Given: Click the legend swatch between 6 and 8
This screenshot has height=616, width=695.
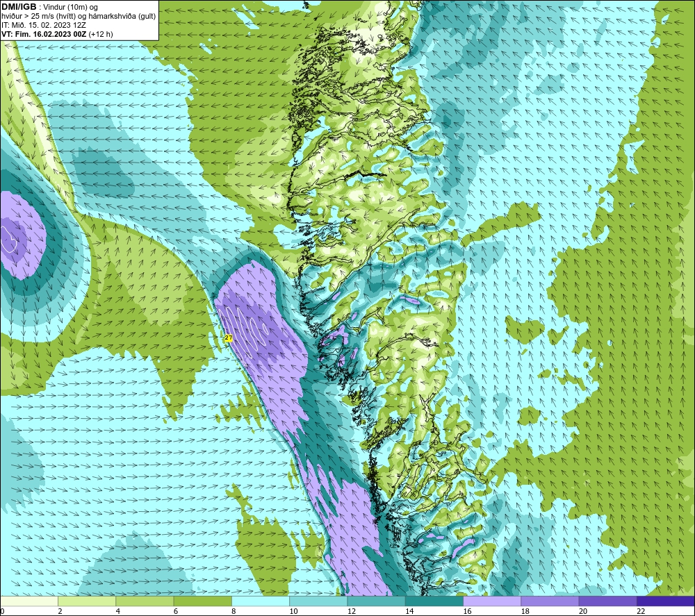Looking at the screenshot, I should (202, 601).
